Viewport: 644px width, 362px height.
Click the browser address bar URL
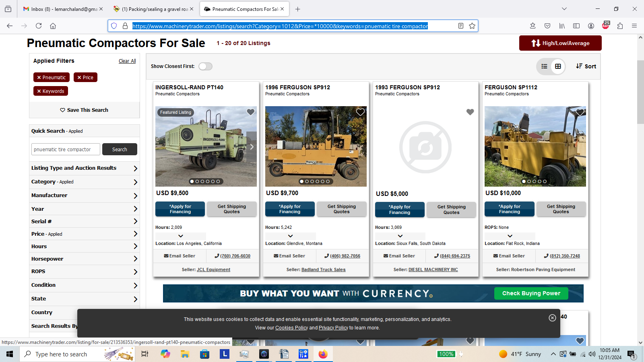coord(280,26)
